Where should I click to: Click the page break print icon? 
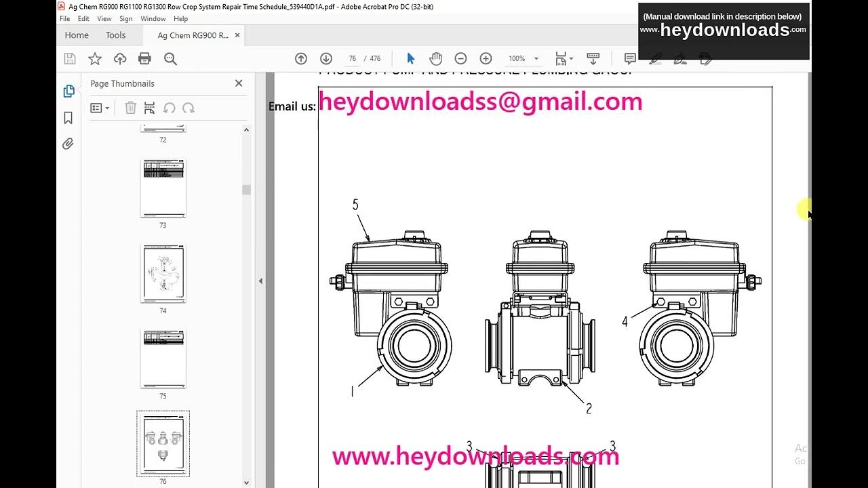[x=150, y=108]
